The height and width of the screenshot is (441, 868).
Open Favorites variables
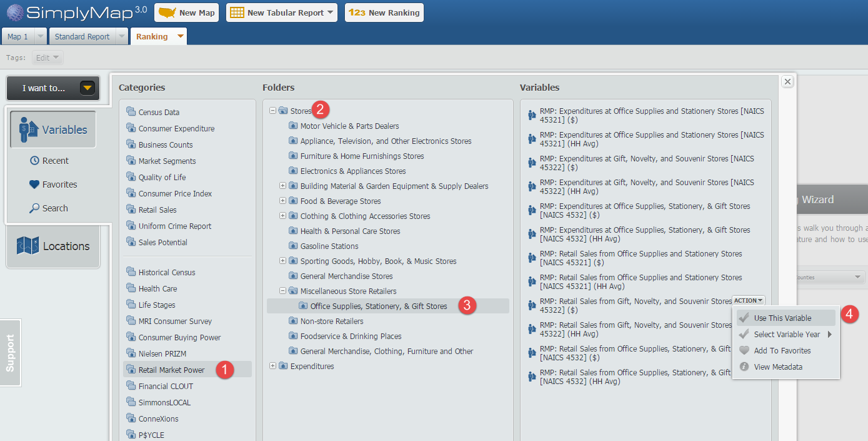53,185
